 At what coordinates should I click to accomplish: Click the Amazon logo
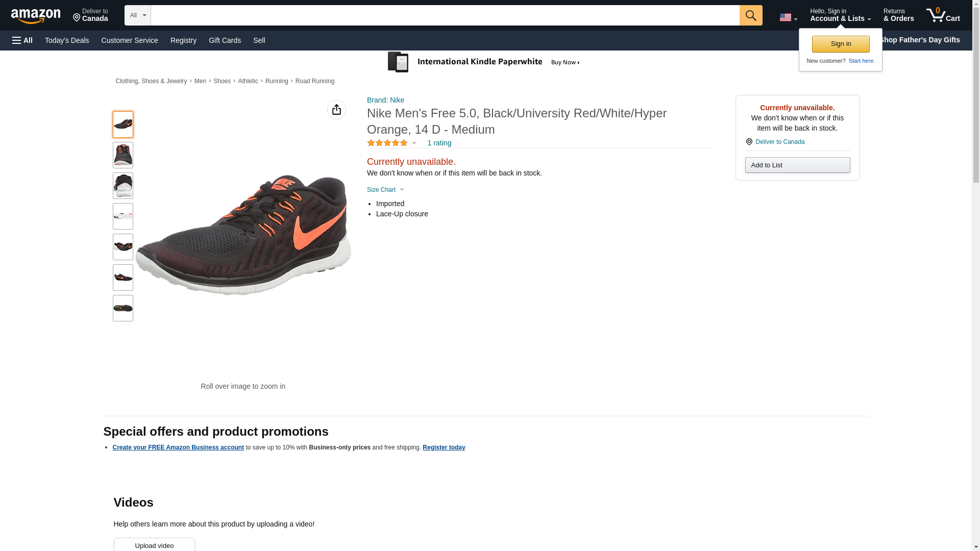coord(36,16)
